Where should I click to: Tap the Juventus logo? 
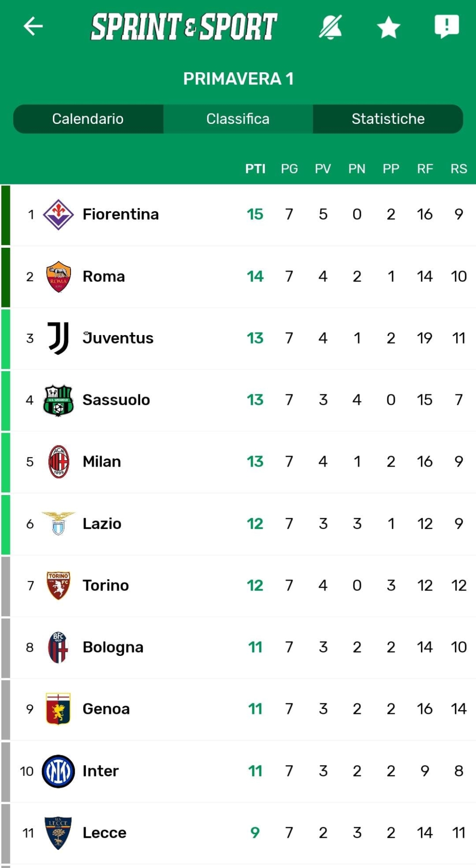tap(58, 338)
